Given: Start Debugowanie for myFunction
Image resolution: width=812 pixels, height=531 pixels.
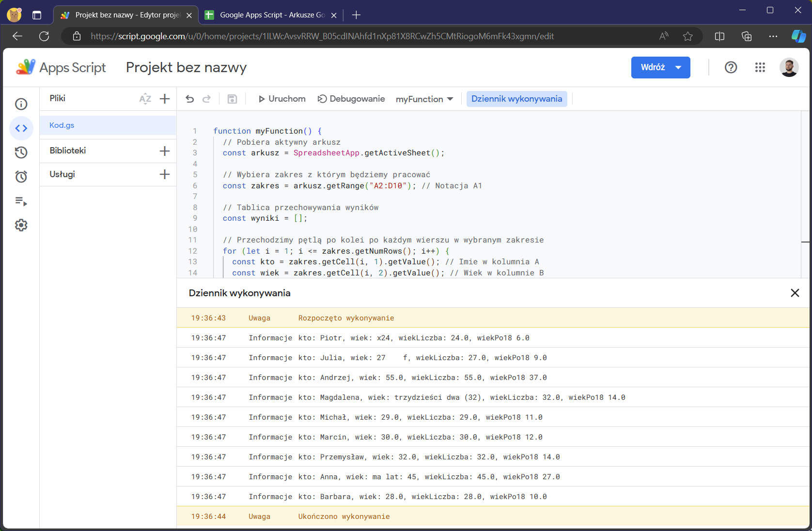Looking at the screenshot, I should 351,99.
